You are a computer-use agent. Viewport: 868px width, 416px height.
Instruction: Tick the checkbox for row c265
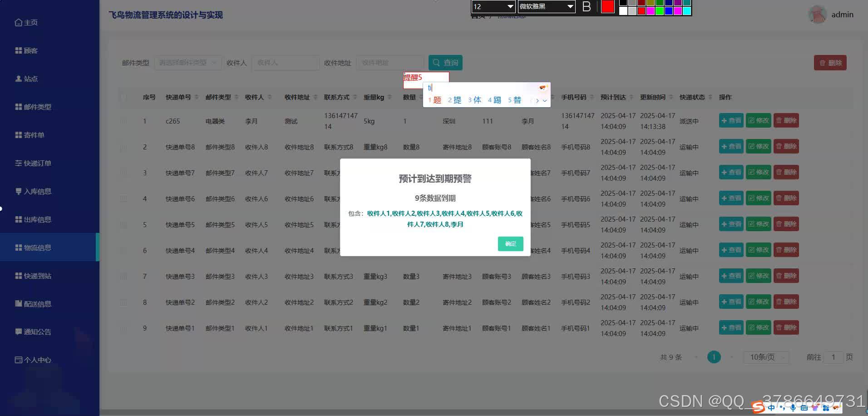pos(123,121)
